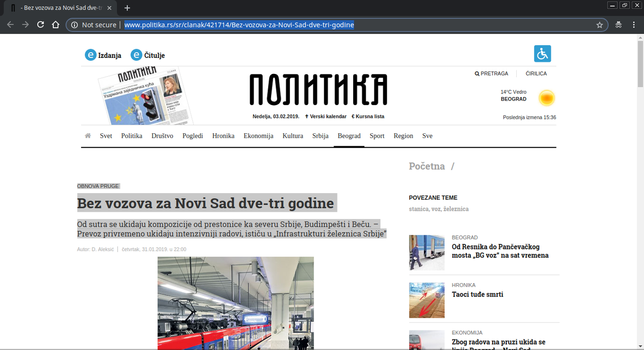Close the Bez vozova article tab

click(110, 8)
